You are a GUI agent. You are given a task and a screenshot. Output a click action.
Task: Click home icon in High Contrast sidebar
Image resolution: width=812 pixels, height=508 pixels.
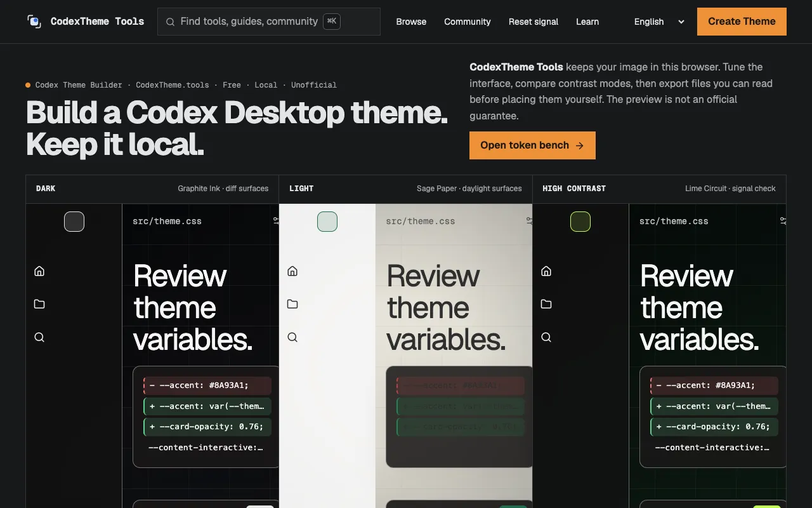coord(546,271)
